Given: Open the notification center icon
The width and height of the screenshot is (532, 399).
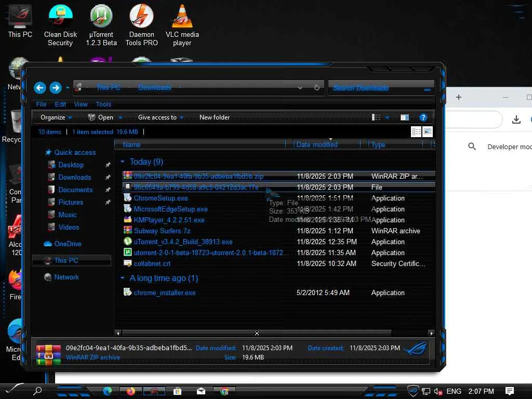Looking at the screenshot, I should [x=509, y=391].
